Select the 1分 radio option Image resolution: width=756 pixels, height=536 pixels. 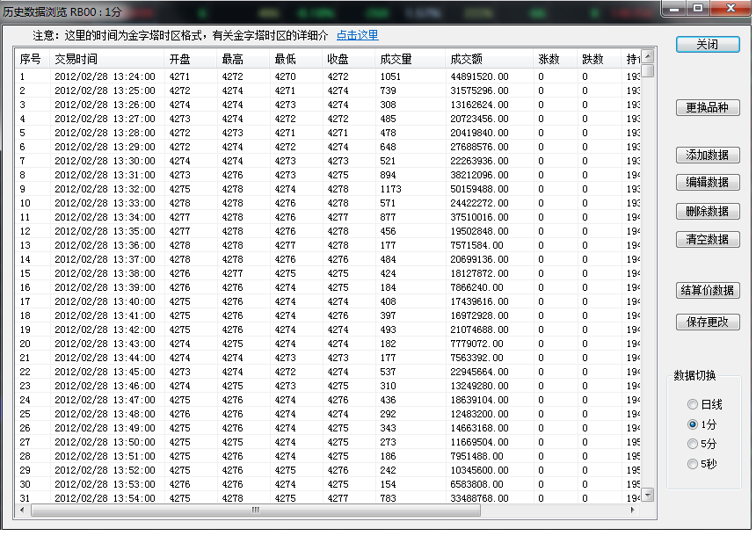(693, 424)
